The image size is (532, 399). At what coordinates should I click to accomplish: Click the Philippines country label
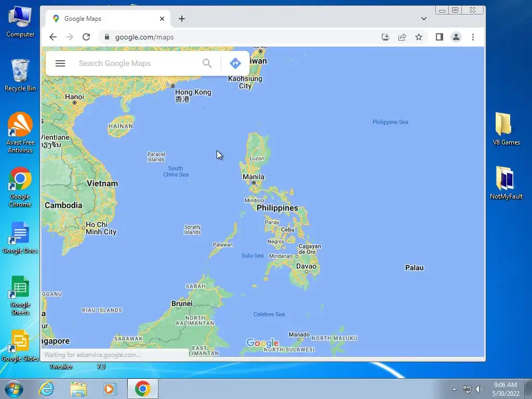[x=277, y=208]
